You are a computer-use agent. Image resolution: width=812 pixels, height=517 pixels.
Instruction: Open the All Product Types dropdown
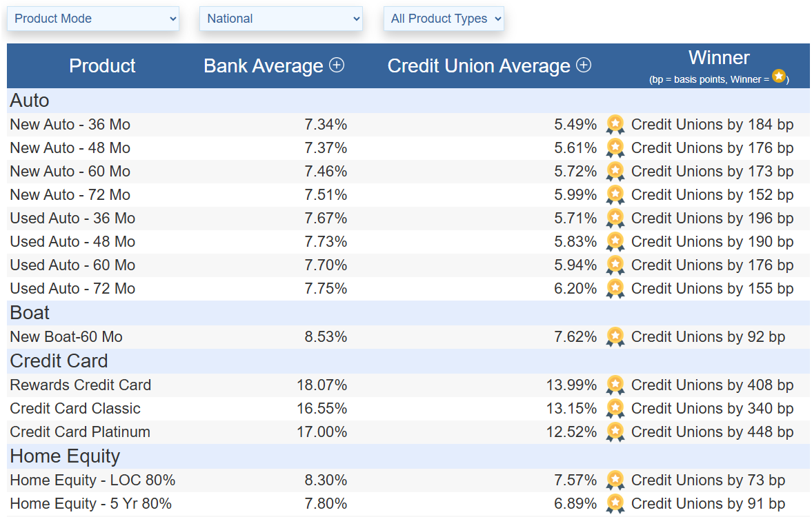pyautogui.click(x=444, y=19)
